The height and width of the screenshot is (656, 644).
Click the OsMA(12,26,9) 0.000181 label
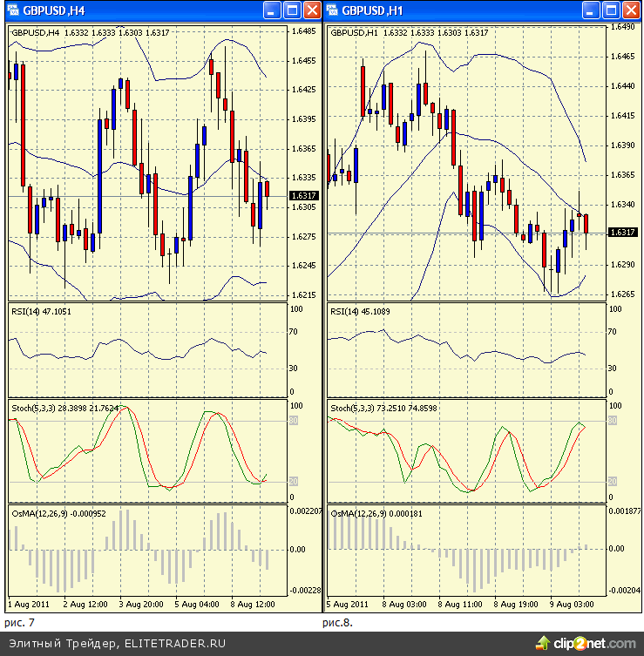(376, 514)
